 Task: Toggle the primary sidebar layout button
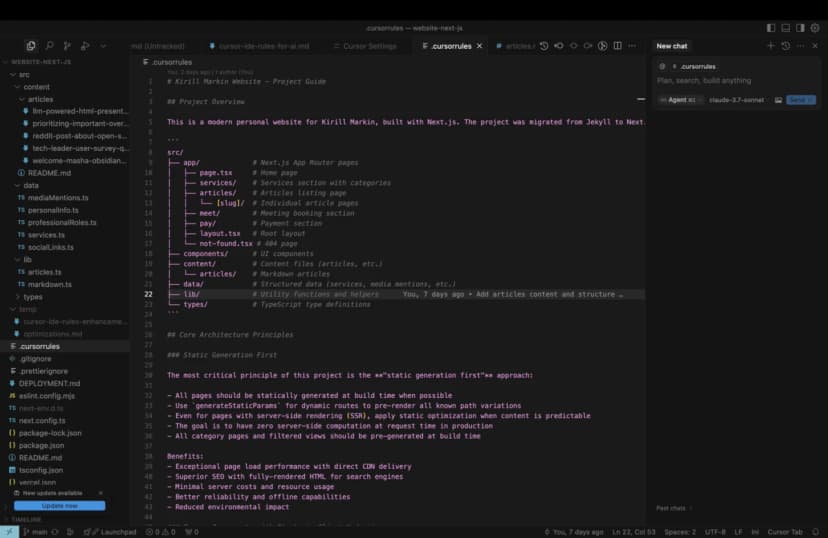pos(771,28)
